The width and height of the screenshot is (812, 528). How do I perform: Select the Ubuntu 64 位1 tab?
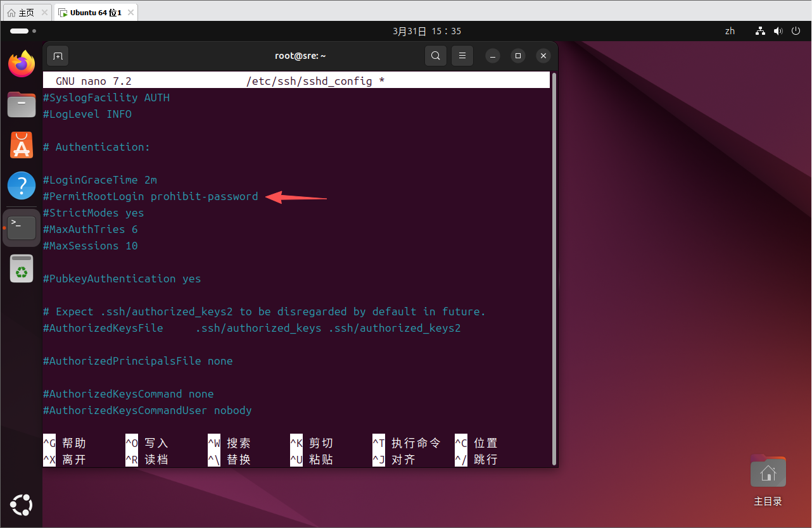coord(96,12)
